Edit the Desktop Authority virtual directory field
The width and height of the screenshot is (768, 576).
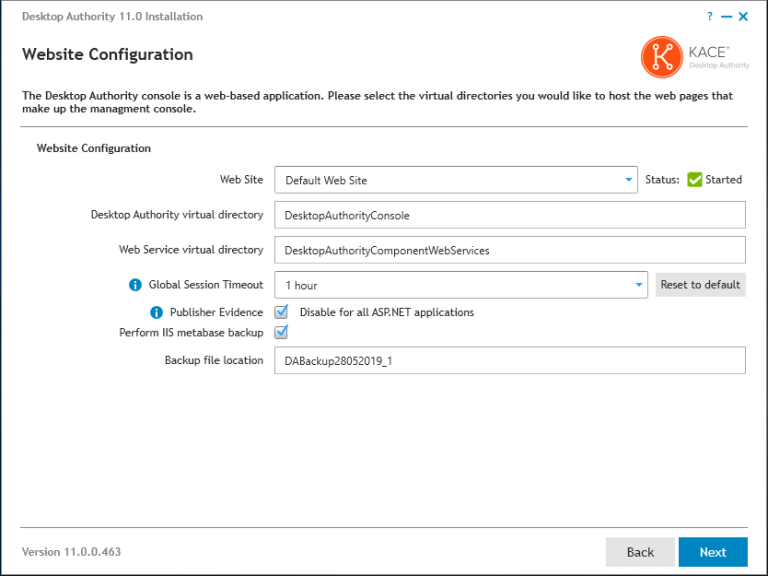[510, 215]
